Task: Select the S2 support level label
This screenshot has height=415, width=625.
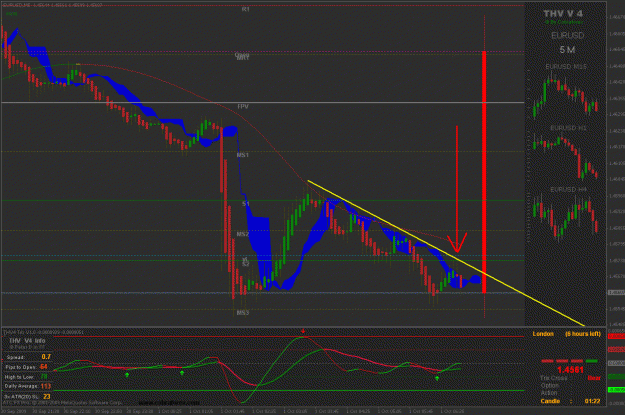Action: click(246, 264)
